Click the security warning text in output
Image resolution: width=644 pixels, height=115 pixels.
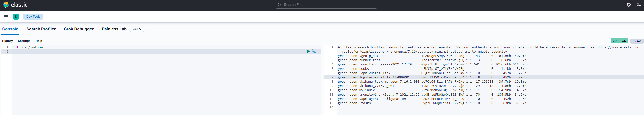[x=488, y=49]
